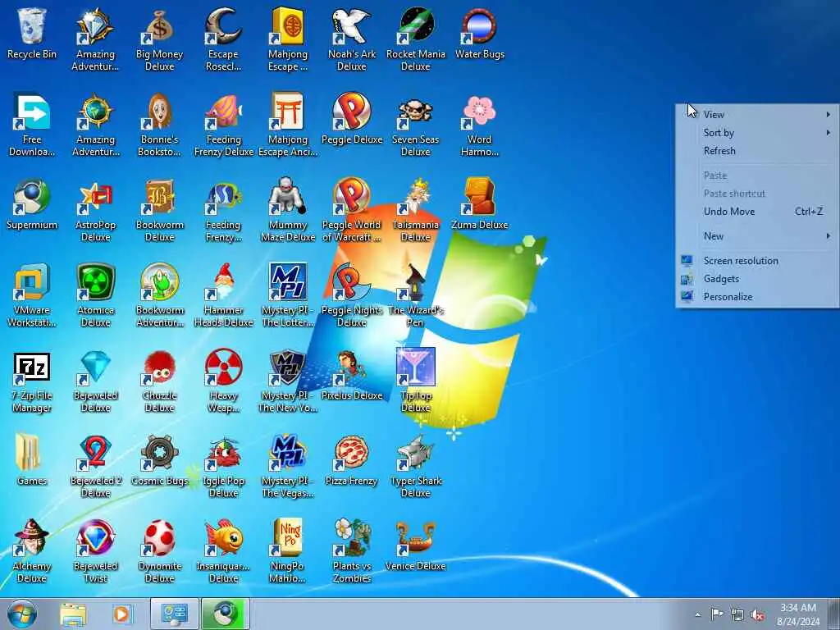This screenshot has height=630, width=840.
Task: Click the Water Bugs desktop icon
Action: tap(479, 33)
